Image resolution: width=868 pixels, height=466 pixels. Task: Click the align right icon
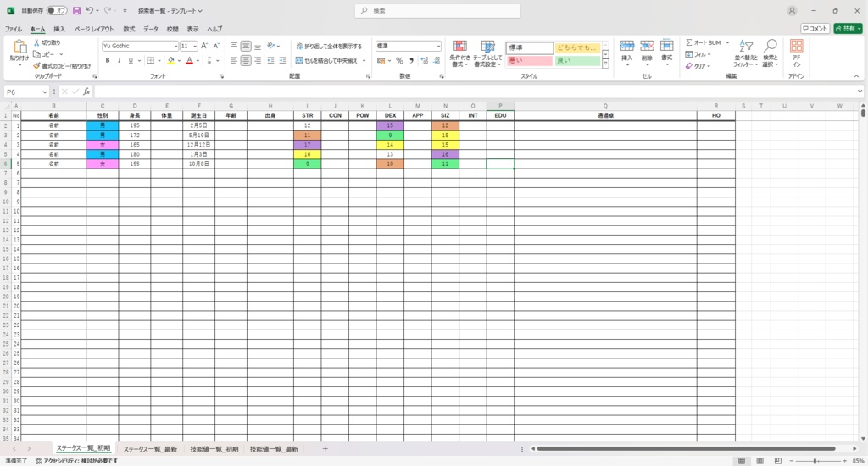click(258, 60)
